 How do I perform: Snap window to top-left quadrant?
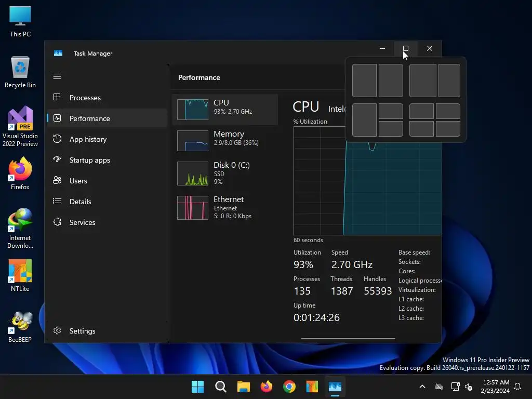click(x=421, y=111)
